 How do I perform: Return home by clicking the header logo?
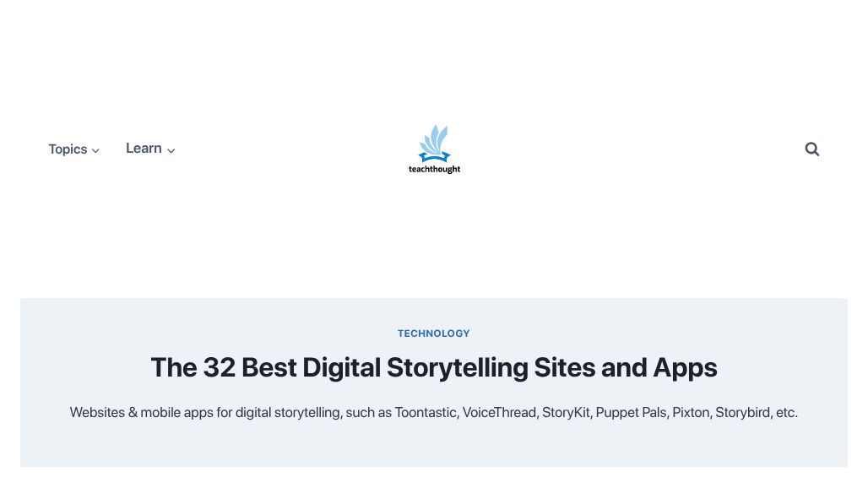click(434, 149)
